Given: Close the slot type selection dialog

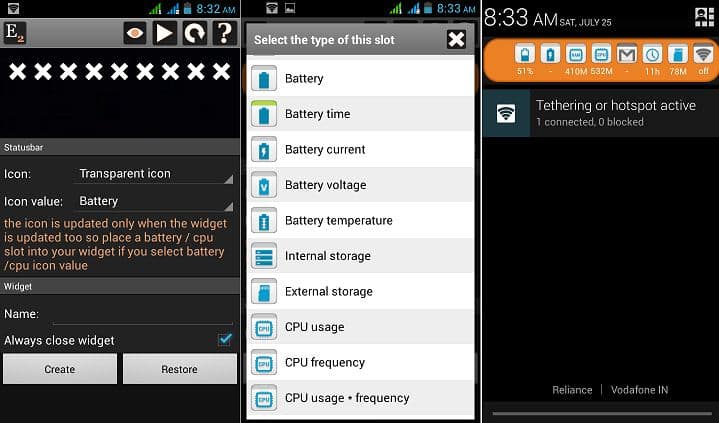Looking at the screenshot, I should [456, 39].
